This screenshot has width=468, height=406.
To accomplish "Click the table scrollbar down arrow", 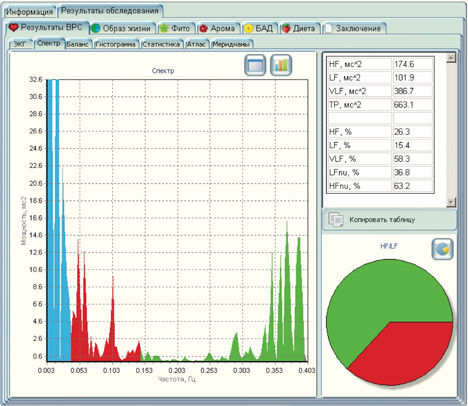I will pos(451,202).
